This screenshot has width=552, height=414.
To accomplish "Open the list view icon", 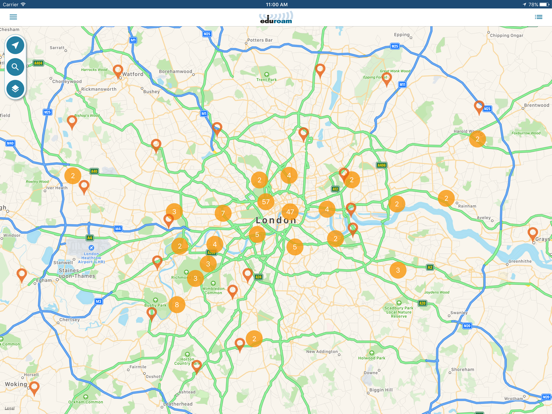I will coord(538,17).
